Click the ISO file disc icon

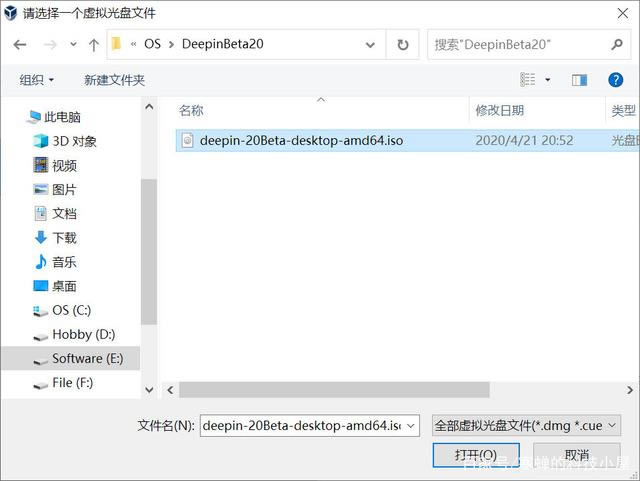(187, 140)
